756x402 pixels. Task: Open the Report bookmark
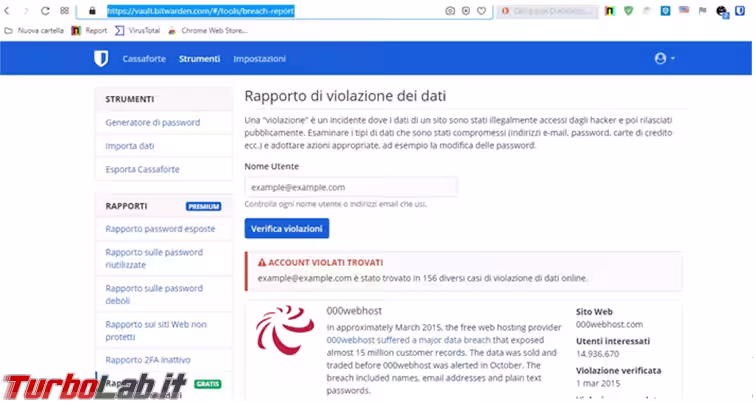(89, 30)
